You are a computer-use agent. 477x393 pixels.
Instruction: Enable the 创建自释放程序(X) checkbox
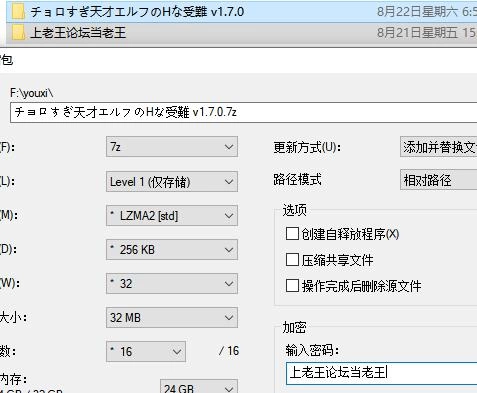pyautogui.click(x=292, y=234)
